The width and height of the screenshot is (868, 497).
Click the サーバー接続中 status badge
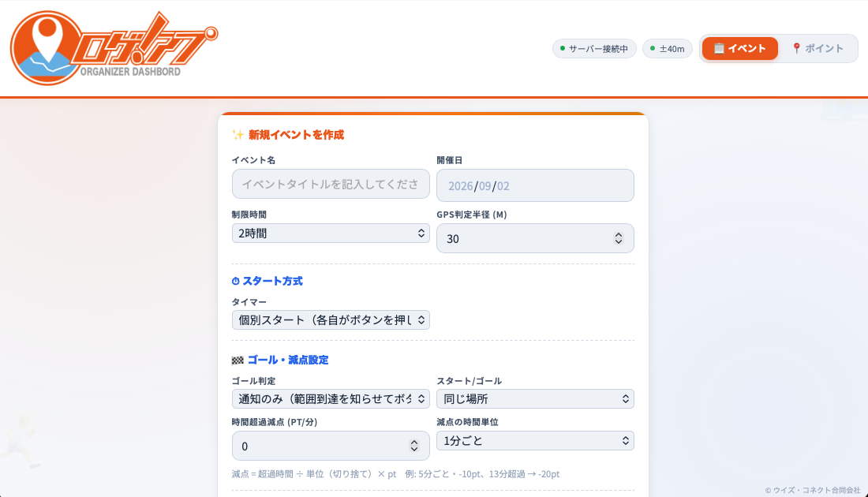[x=594, y=49]
